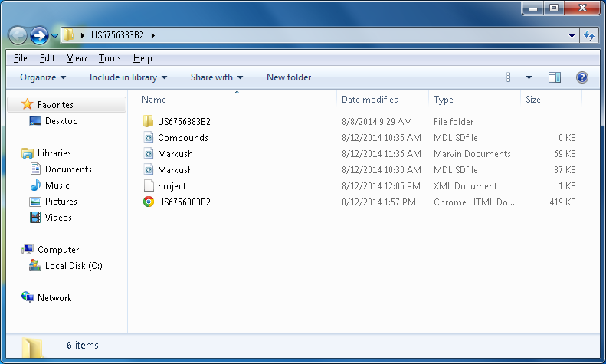The width and height of the screenshot is (606, 364).
Task: Click the Back navigation arrow button
Action: (x=18, y=35)
